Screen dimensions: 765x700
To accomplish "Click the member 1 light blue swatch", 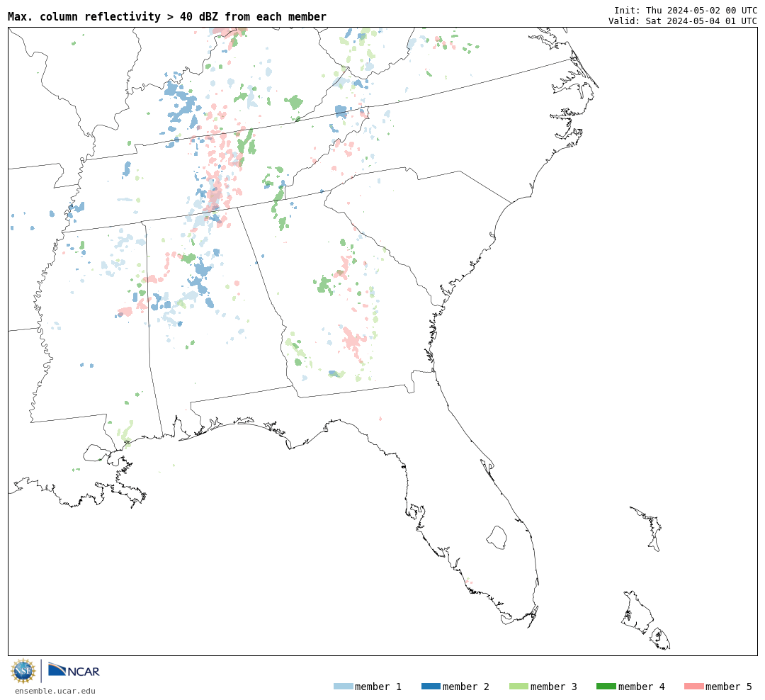I will click(x=343, y=686).
